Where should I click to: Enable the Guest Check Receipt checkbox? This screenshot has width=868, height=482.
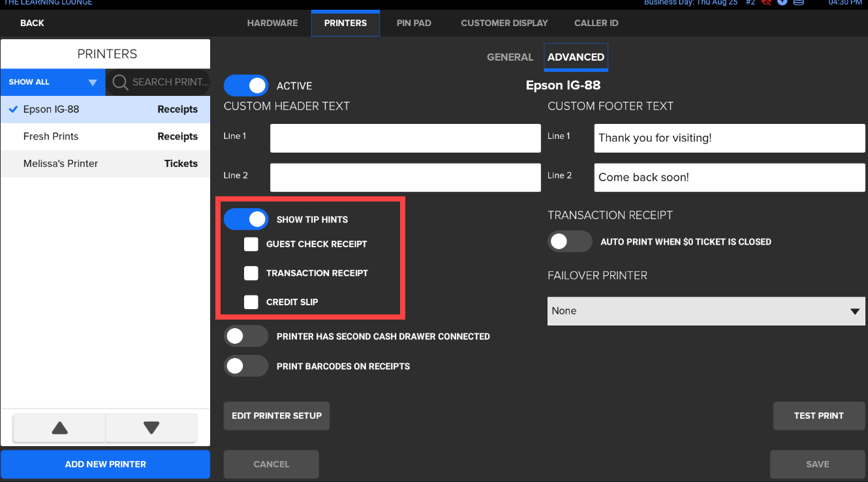click(251, 244)
